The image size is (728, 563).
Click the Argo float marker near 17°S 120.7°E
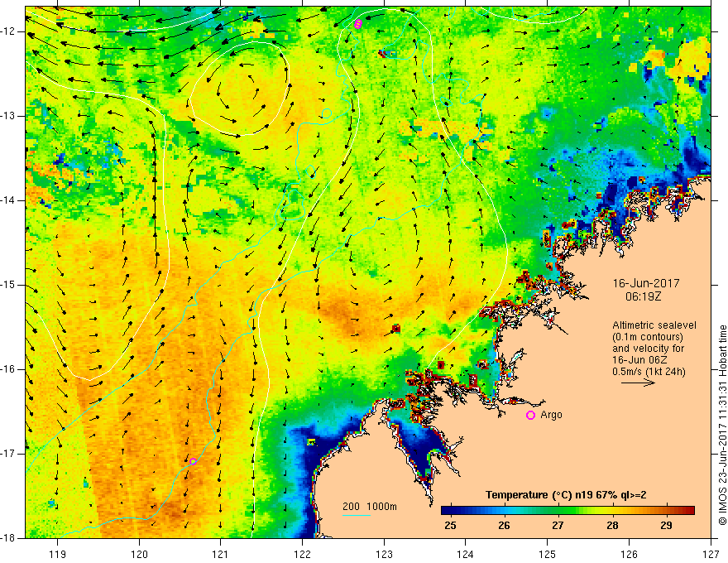193,461
